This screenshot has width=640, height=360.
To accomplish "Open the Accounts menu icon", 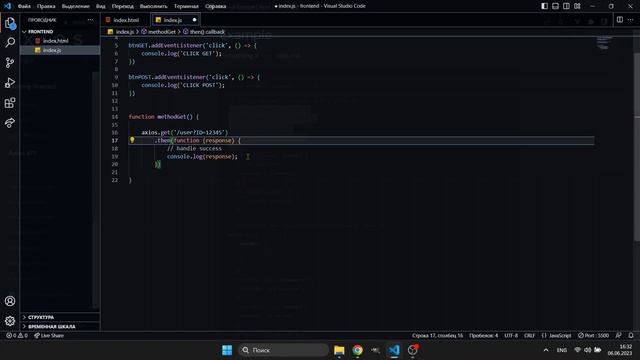I will 10,301.
